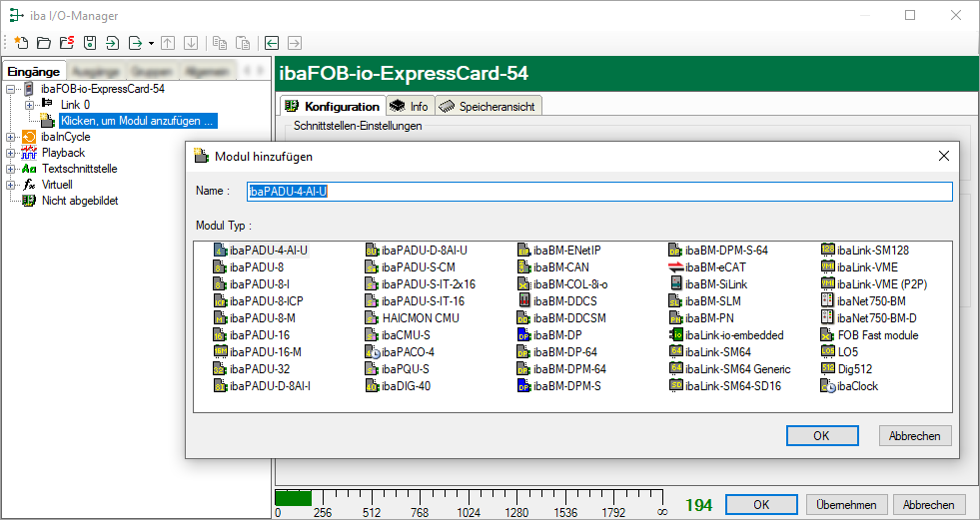Switch to the Speicheransicht tab
This screenshot has height=520, width=980.
(487, 106)
